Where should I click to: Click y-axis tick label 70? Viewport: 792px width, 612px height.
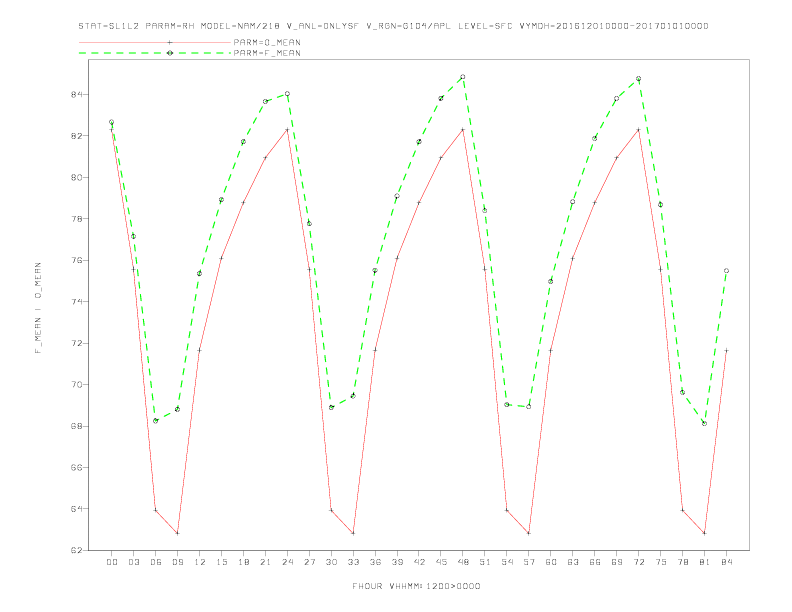[x=76, y=385]
